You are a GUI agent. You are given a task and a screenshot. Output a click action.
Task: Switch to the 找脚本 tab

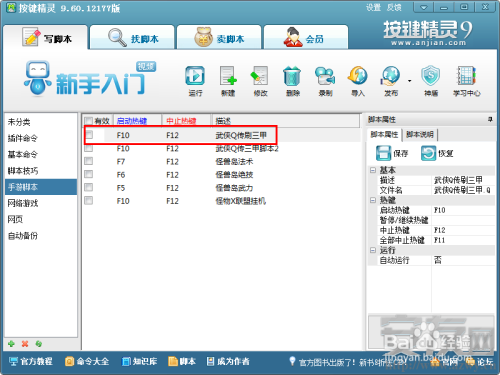point(132,37)
